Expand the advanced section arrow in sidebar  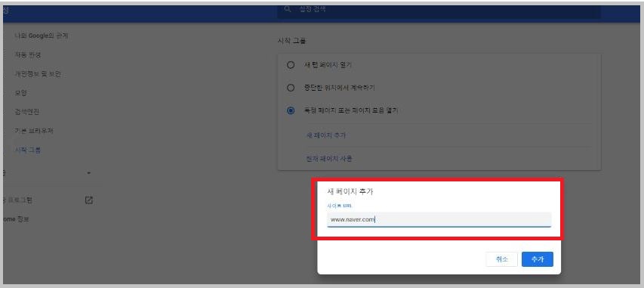pos(89,173)
